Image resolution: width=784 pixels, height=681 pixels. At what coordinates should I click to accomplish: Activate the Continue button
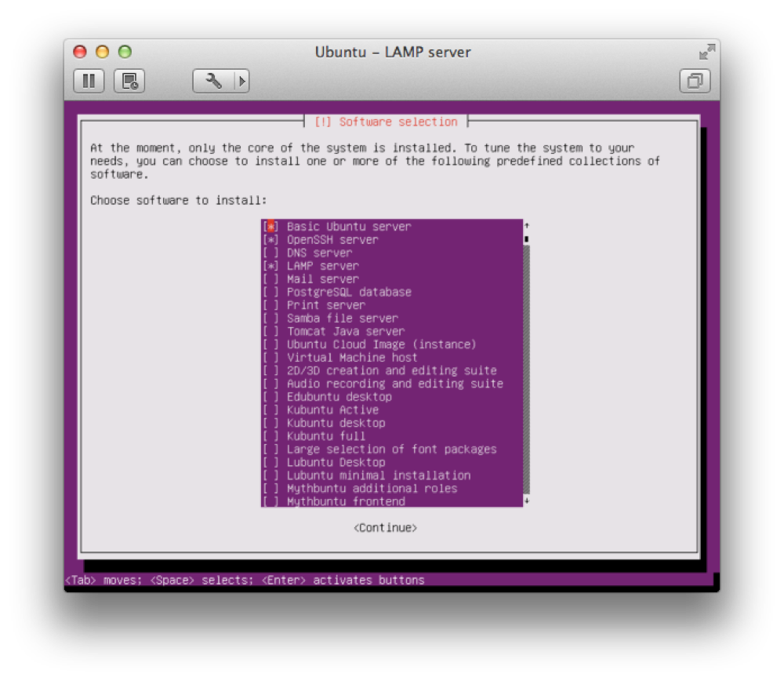click(x=386, y=527)
